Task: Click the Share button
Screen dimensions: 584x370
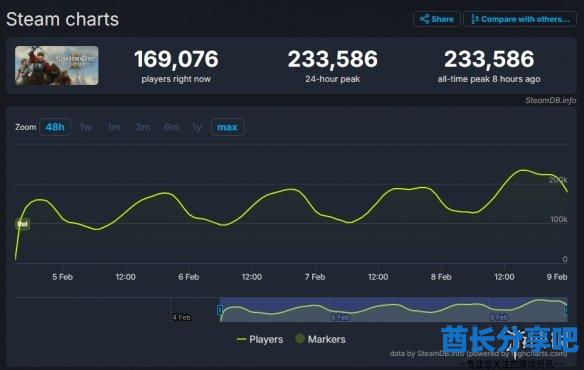Action: click(x=437, y=19)
